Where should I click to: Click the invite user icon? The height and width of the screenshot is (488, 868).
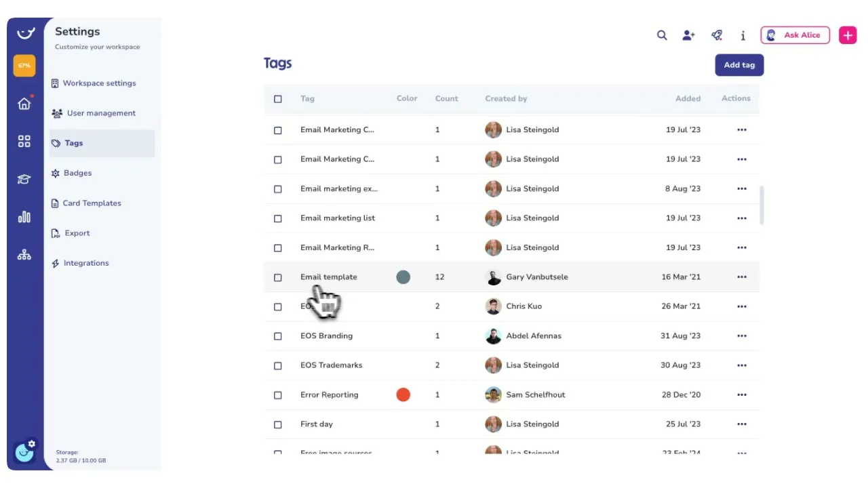click(689, 35)
